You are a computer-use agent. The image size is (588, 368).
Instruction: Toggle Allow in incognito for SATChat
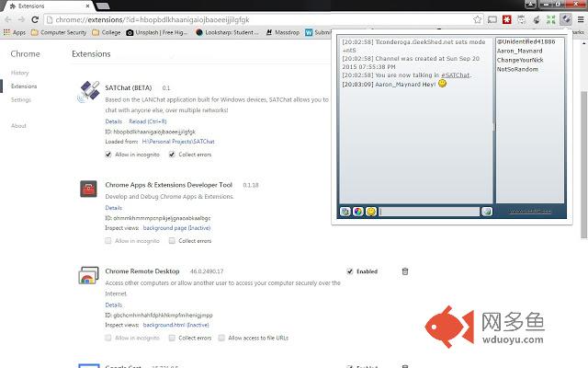point(108,155)
